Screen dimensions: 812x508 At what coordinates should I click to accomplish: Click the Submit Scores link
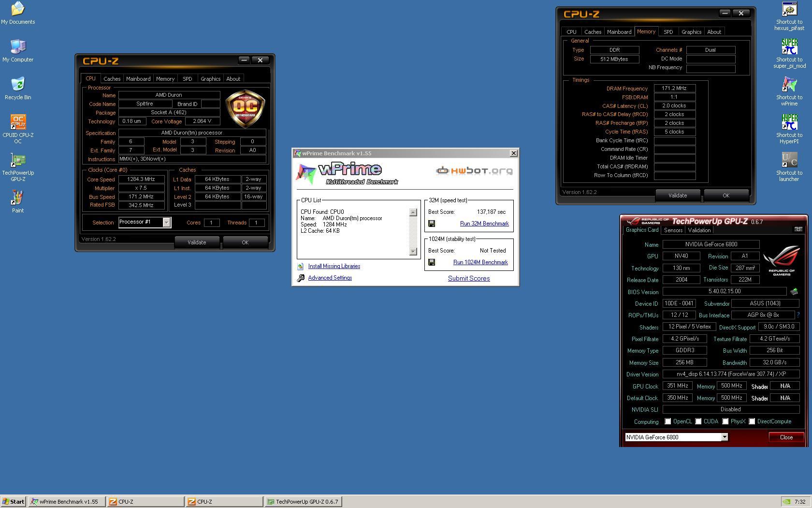469,278
